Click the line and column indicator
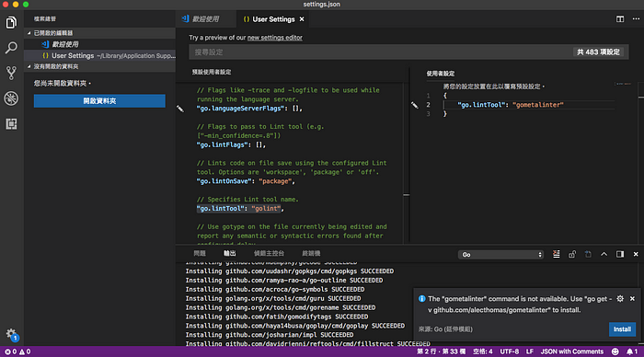 [x=441, y=351]
